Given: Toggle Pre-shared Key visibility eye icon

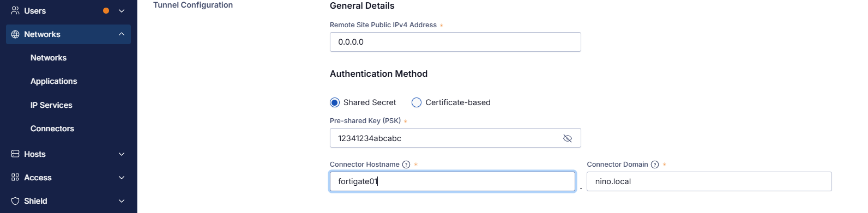Looking at the screenshot, I should [x=568, y=138].
